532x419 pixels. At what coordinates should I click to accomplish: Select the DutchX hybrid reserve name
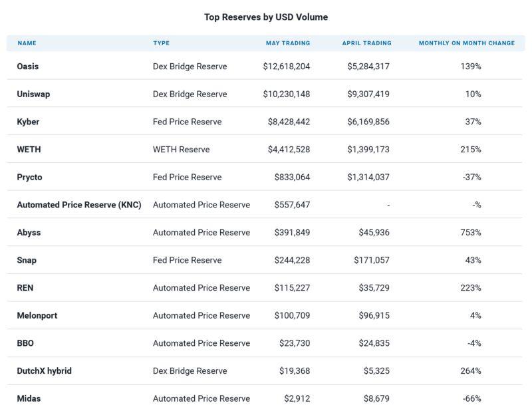pos(44,371)
